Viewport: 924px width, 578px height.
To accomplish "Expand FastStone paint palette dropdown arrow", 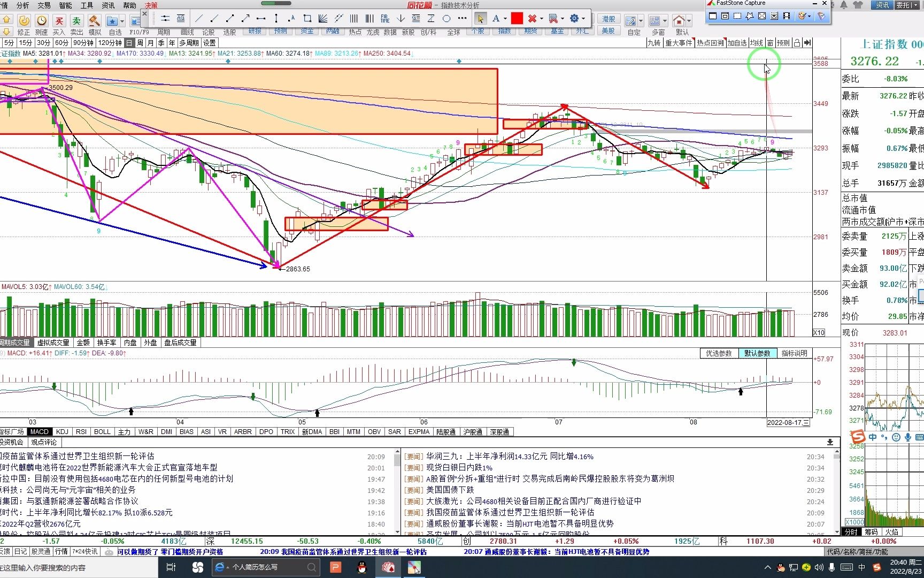I will pos(809,16).
